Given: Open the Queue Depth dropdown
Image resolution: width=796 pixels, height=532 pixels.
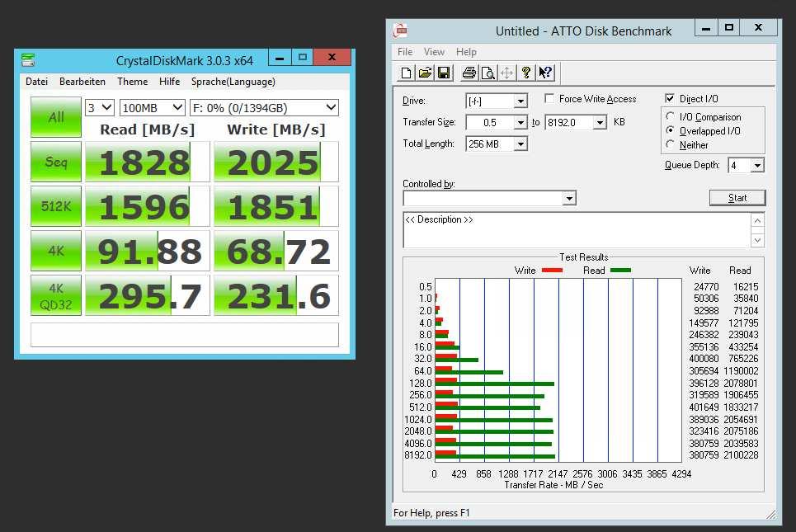Looking at the screenshot, I should point(757,166).
